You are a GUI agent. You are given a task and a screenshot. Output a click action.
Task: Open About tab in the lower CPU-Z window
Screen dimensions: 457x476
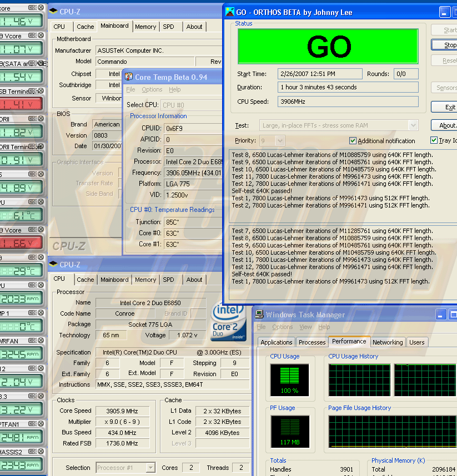[x=194, y=280]
